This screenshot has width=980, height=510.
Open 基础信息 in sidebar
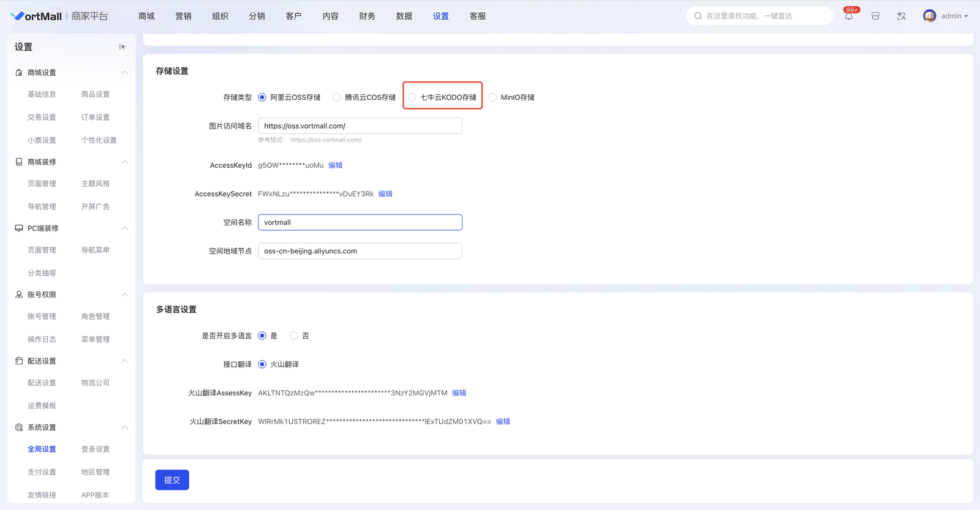pyautogui.click(x=42, y=94)
